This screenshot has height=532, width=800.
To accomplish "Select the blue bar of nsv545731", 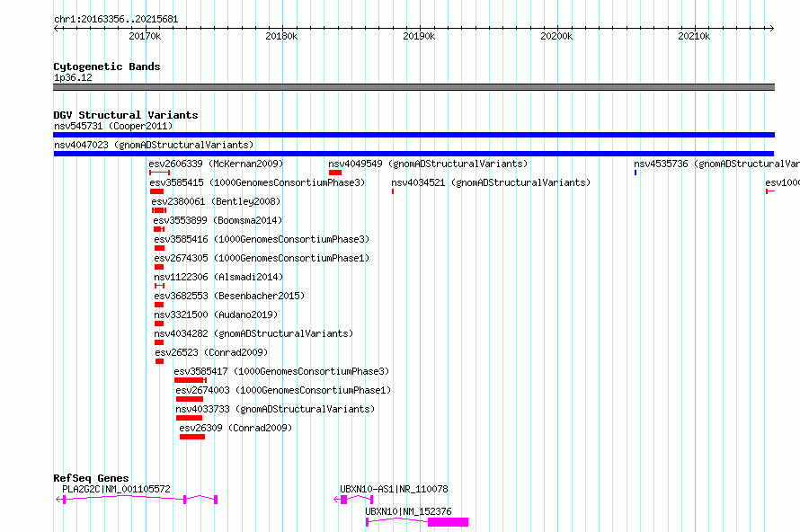I will (413, 135).
